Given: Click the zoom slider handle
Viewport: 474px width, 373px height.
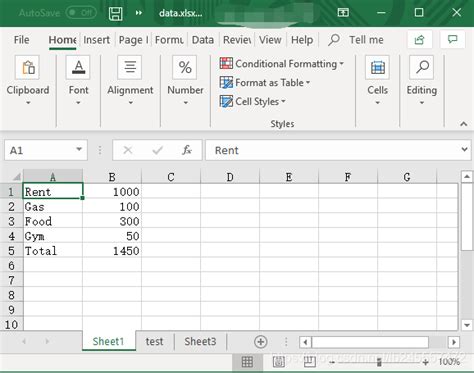Looking at the screenshot, I should pyautogui.click(x=379, y=362).
